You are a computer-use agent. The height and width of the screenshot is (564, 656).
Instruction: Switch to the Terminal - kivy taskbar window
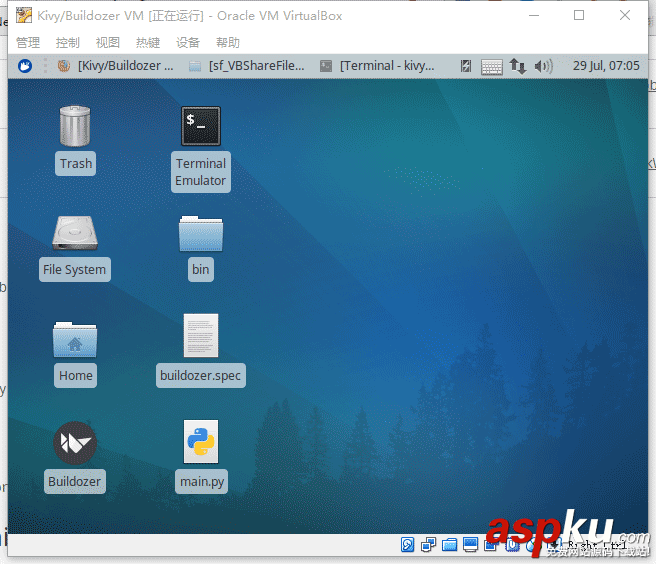377,66
